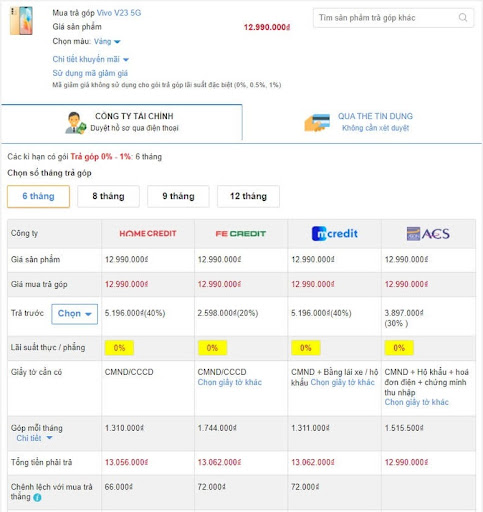The height and width of the screenshot is (512, 483).
Task: Click ACS total 12.990.000₫
Action: pos(407,462)
